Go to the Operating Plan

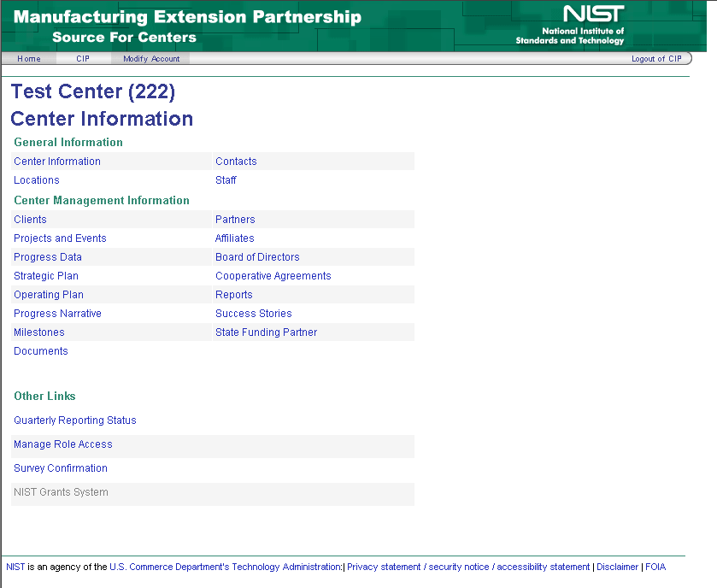pyautogui.click(x=49, y=295)
